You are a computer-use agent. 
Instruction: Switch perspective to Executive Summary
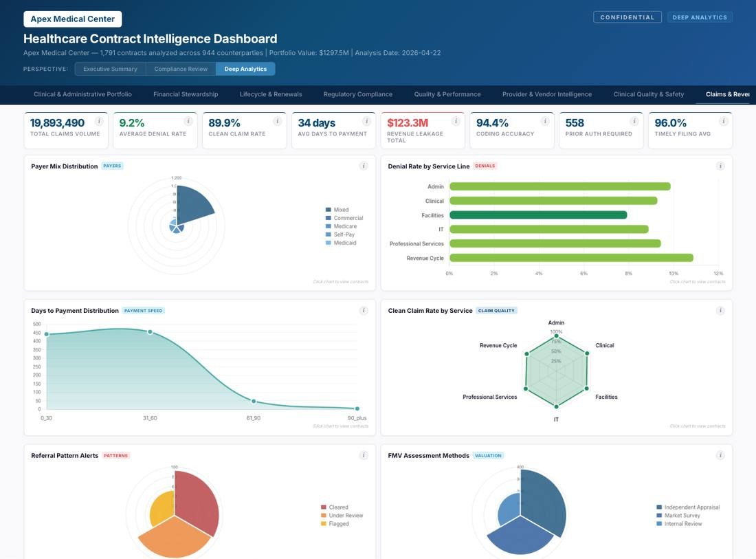coord(110,69)
